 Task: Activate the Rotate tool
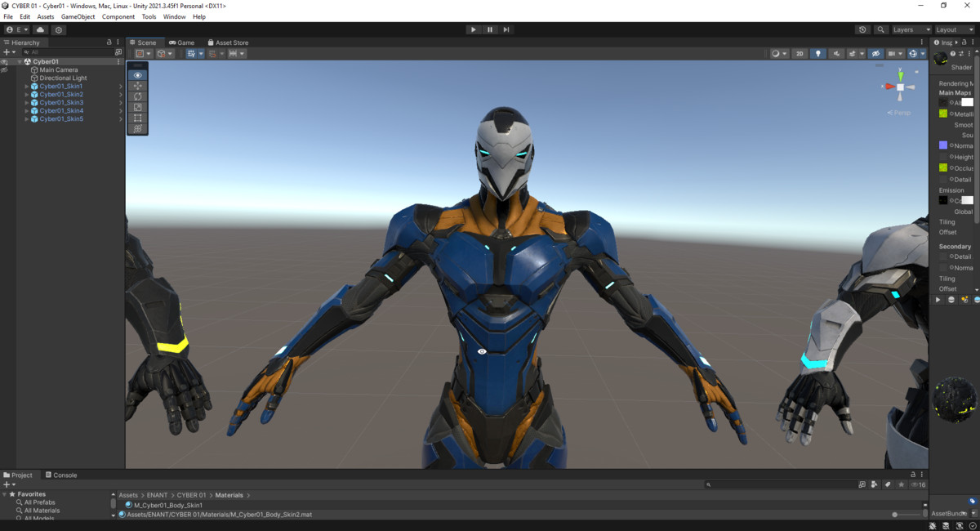pos(137,96)
